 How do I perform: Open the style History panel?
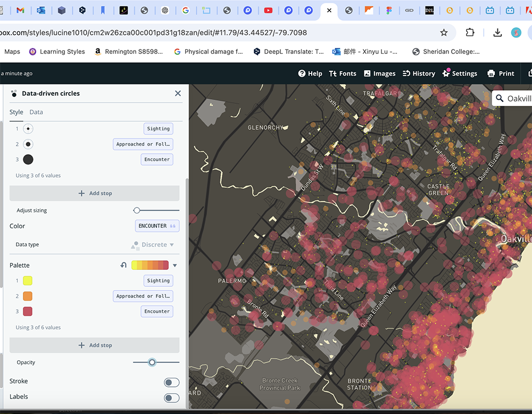[x=419, y=73]
